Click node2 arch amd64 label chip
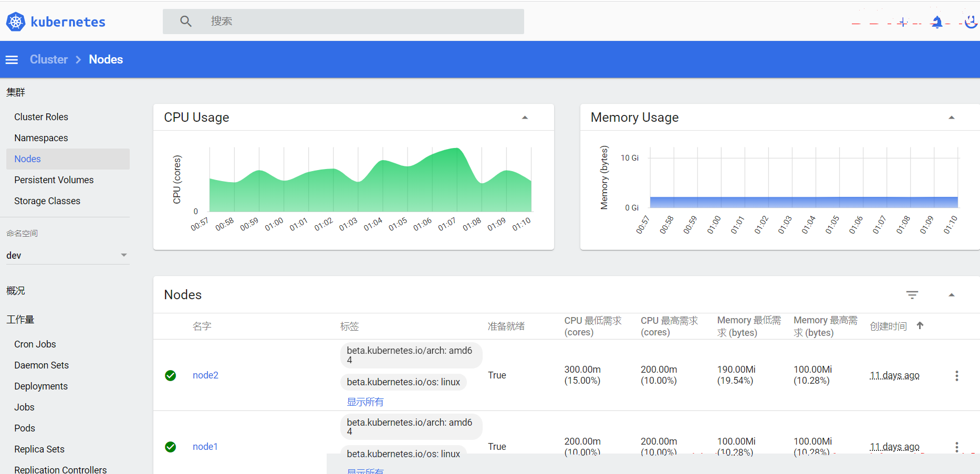Viewport: 980px width, 474px height. coord(411,355)
